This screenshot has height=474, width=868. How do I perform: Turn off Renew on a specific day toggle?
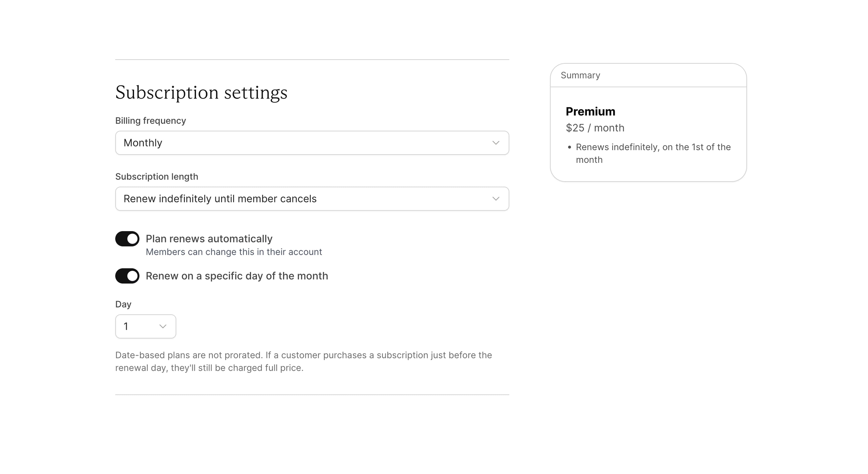tap(127, 276)
